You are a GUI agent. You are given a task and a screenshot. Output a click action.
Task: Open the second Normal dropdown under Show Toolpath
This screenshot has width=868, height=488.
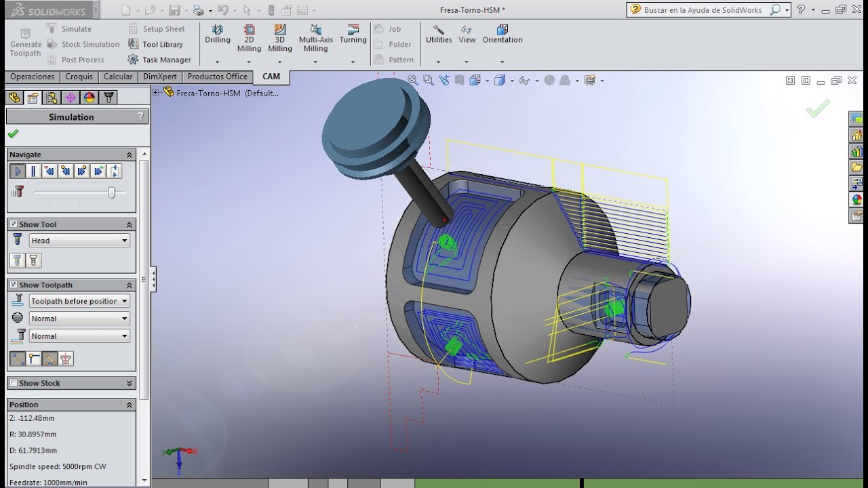click(x=79, y=336)
